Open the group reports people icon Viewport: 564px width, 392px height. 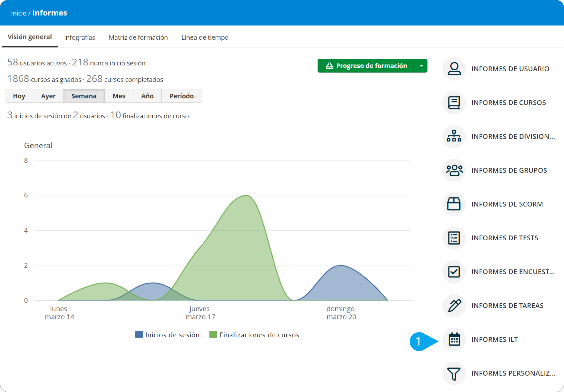point(454,170)
